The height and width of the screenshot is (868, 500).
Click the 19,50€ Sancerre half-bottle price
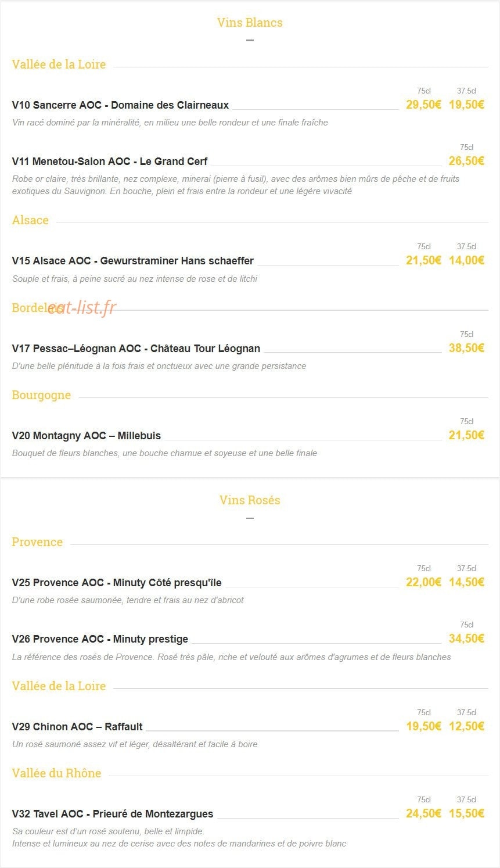466,105
